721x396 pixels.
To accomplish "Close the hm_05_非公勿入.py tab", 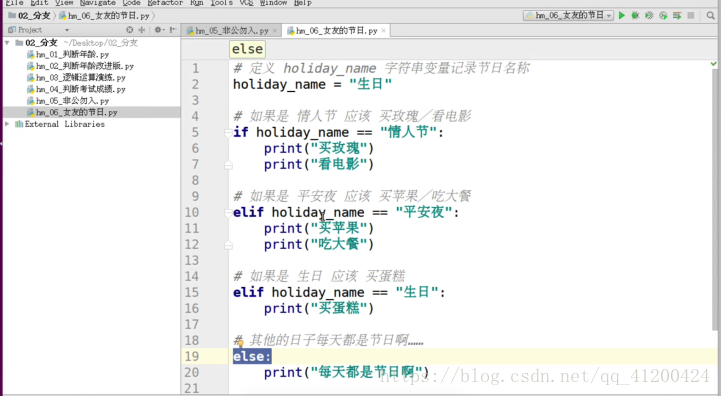I will pyautogui.click(x=275, y=31).
